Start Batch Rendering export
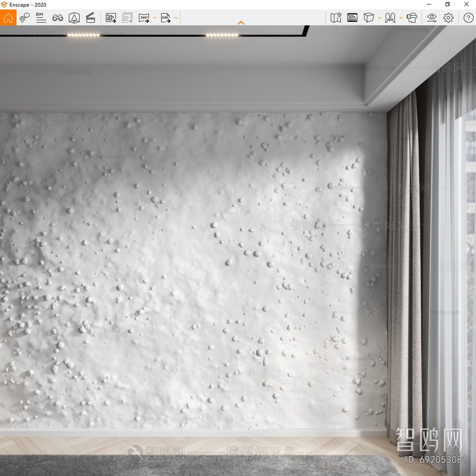Image resolution: width=476 pixels, height=476 pixels. point(127,18)
